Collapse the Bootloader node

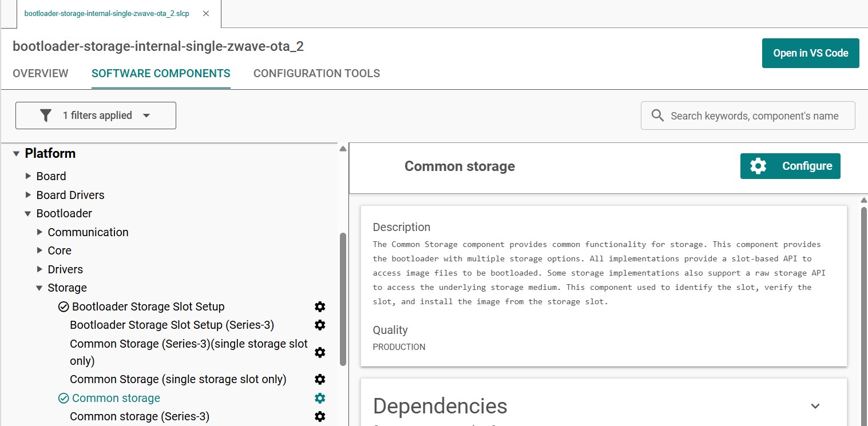point(28,213)
